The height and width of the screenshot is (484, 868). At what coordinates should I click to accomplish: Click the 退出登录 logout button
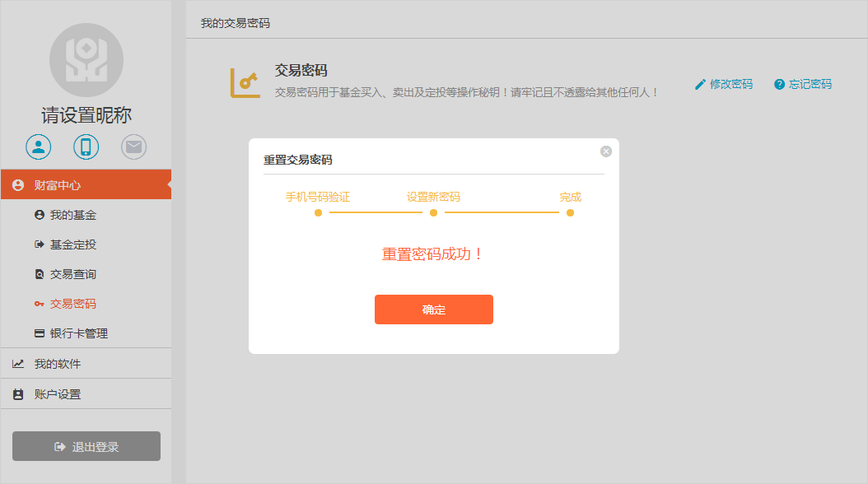coord(86,446)
